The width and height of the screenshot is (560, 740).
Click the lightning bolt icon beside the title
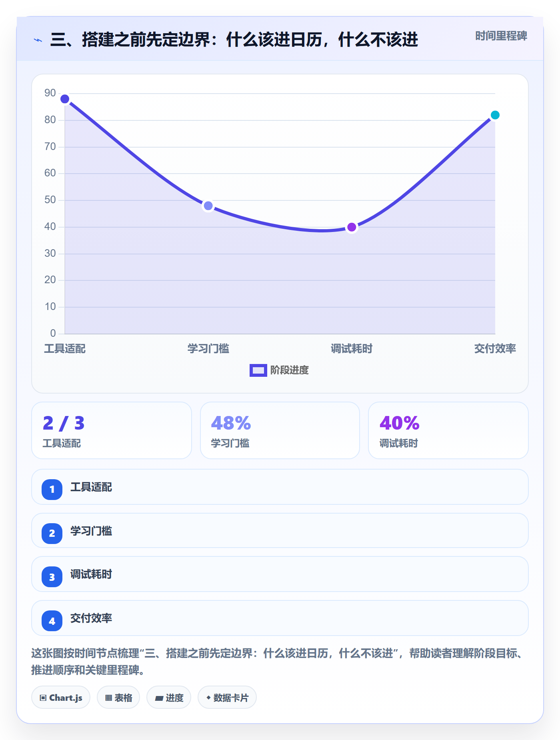pos(38,40)
